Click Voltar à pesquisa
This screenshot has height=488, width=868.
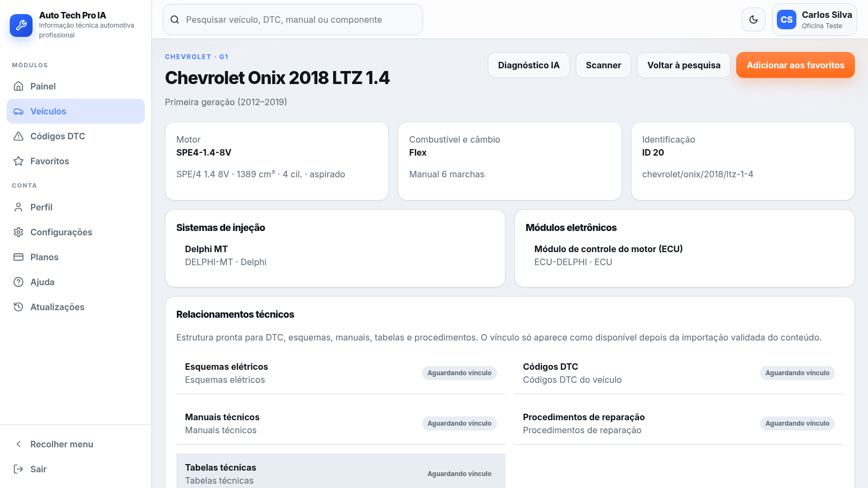(684, 65)
